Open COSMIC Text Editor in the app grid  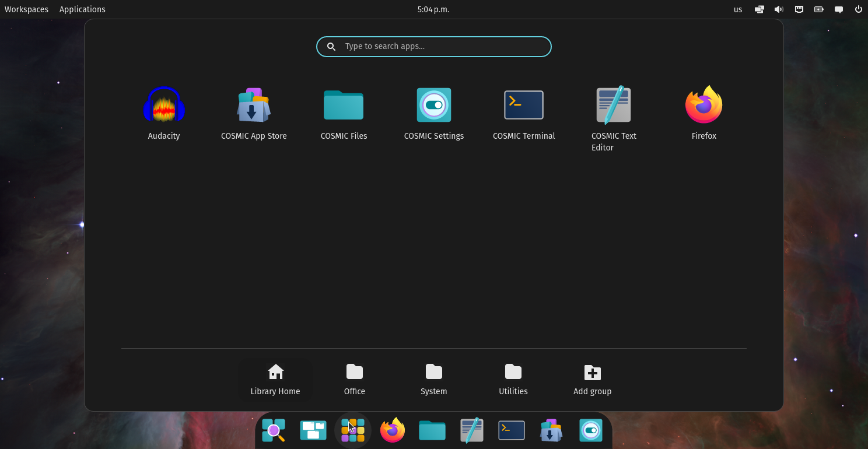tap(614, 120)
